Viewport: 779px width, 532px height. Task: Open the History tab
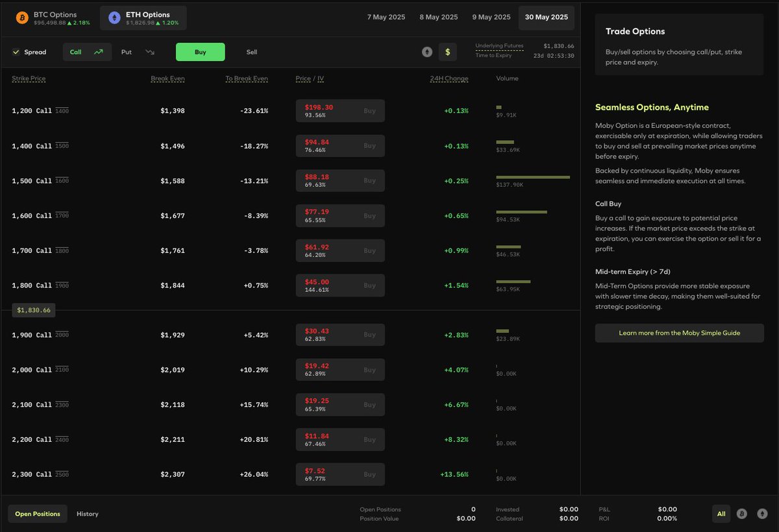point(88,514)
